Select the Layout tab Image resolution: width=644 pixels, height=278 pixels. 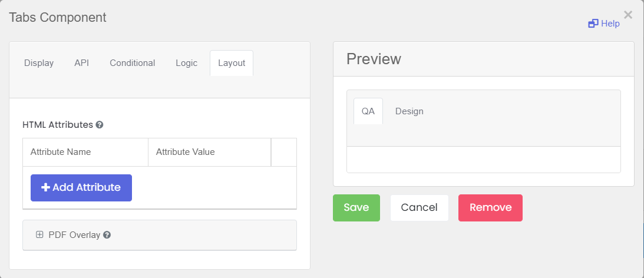point(232,63)
